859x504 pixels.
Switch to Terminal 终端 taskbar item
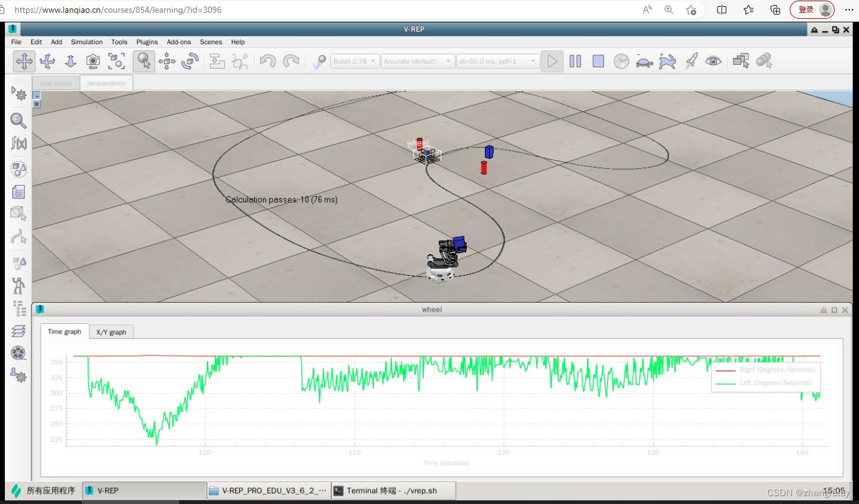(394, 491)
